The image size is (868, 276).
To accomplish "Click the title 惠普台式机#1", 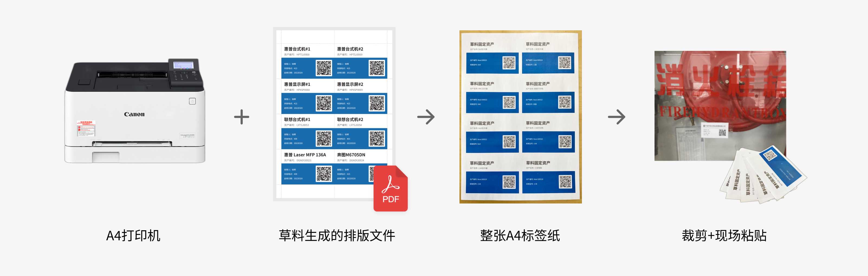I will tap(297, 49).
